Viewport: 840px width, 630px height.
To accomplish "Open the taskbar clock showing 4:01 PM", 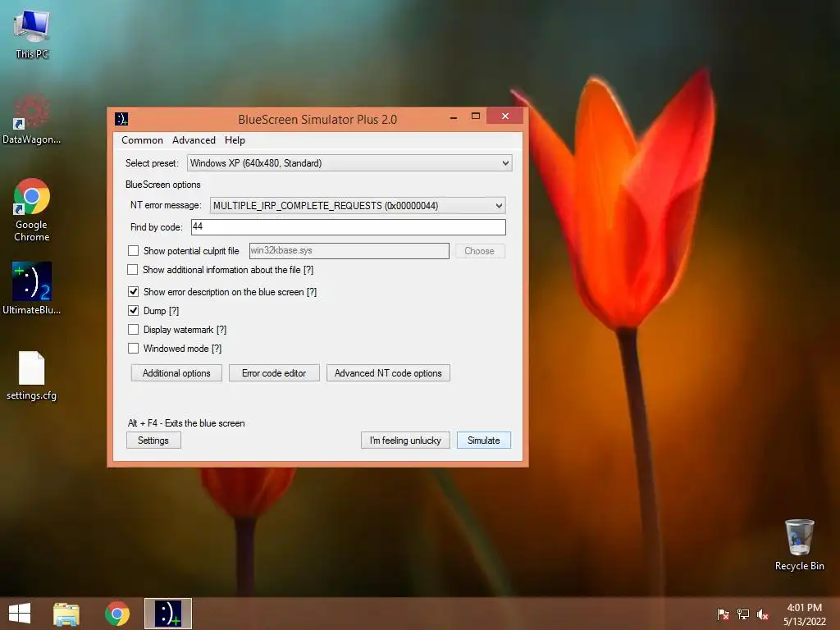I will (x=804, y=614).
